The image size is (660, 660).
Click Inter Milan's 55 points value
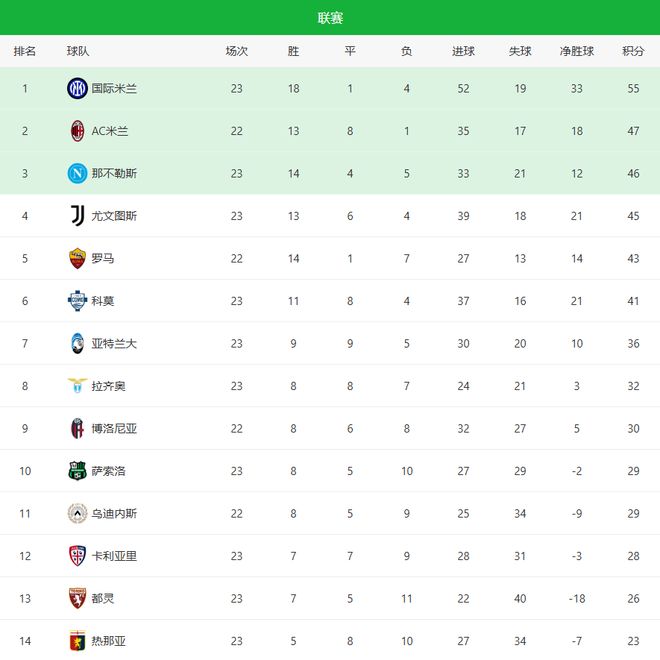633,88
